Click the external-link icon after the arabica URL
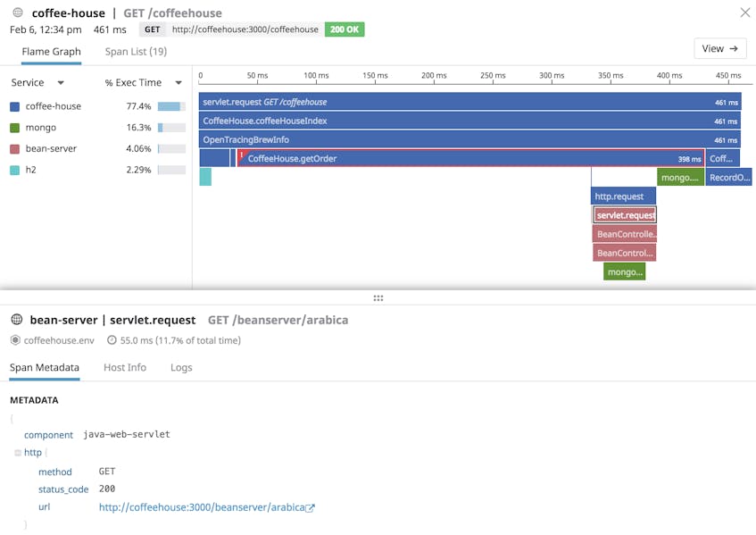The height and width of the screenshot is (535, 756). point(310,506)
